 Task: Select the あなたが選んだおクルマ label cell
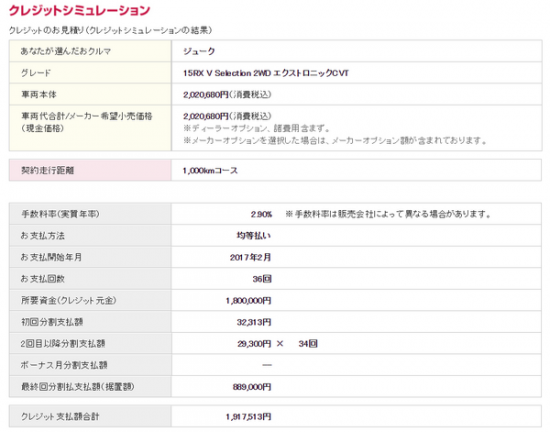coord(90,51)
